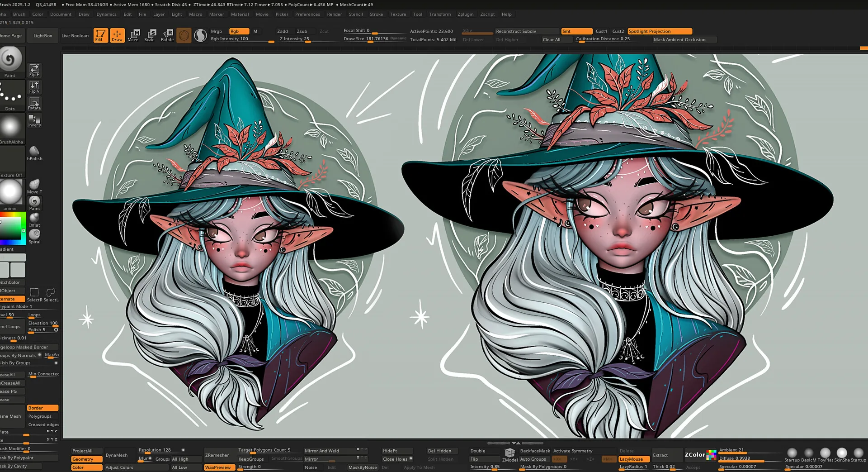Open the Transform menu

point(440,14)
